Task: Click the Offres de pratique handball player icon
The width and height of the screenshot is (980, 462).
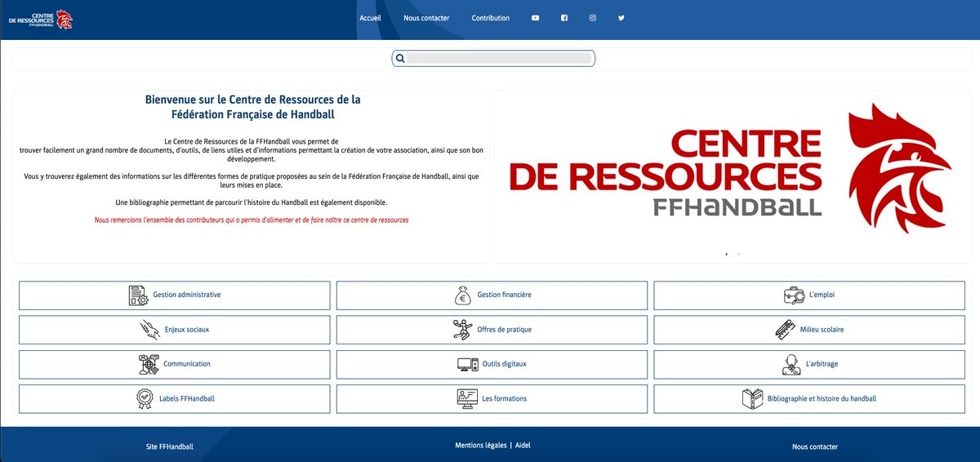Action: click(x=462, y=330)
